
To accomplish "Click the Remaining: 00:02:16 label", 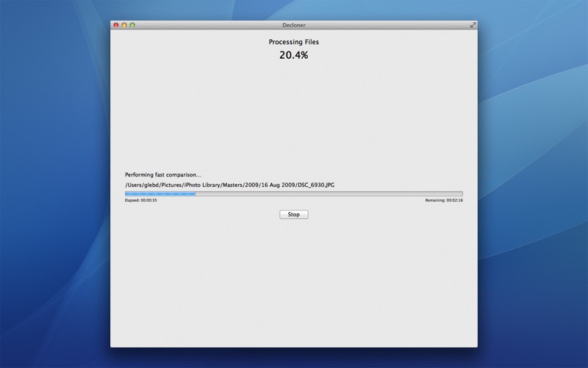I will 444,200.
